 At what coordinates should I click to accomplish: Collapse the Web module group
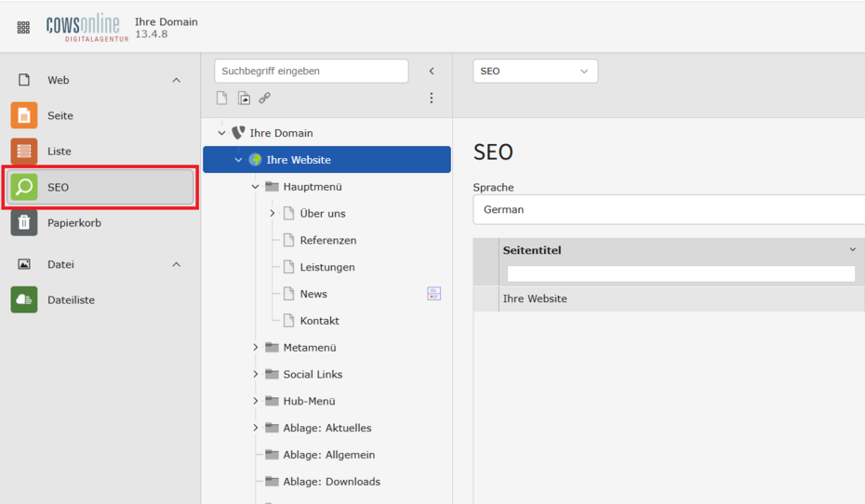(x=176, y=80)
